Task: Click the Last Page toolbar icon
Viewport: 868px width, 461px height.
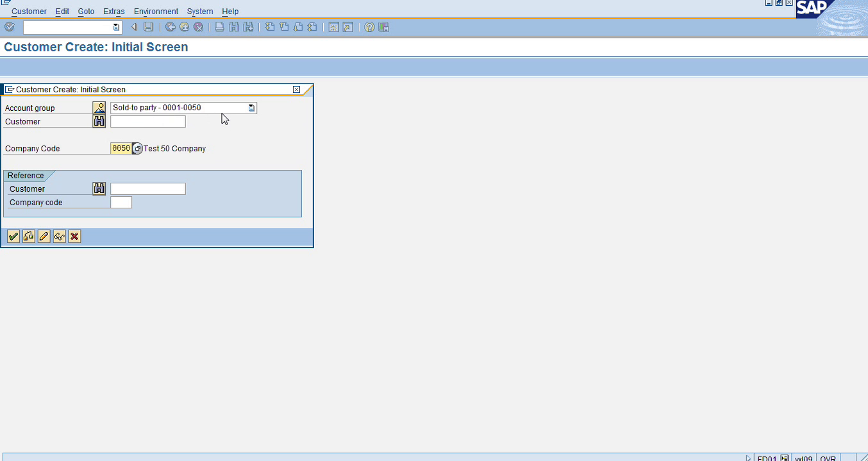Action: click(x=312, y=27)
